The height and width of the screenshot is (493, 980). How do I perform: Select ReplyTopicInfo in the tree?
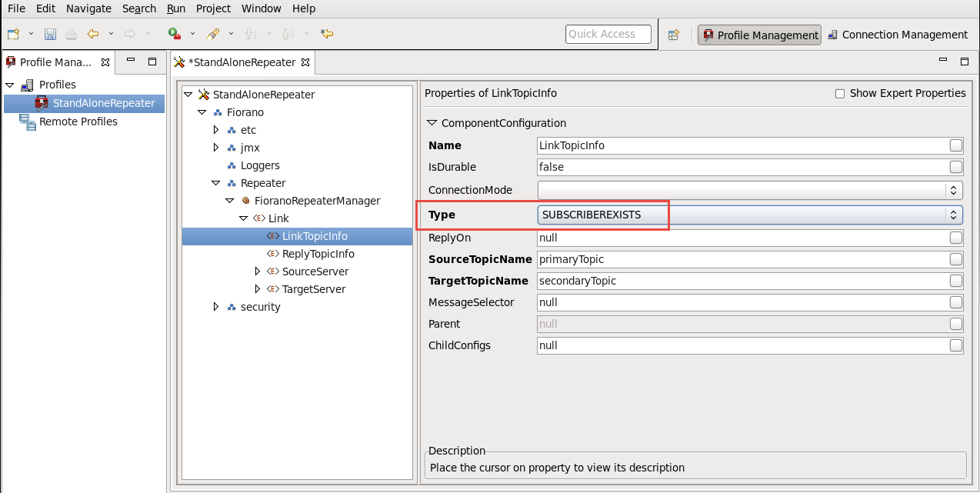318,254
